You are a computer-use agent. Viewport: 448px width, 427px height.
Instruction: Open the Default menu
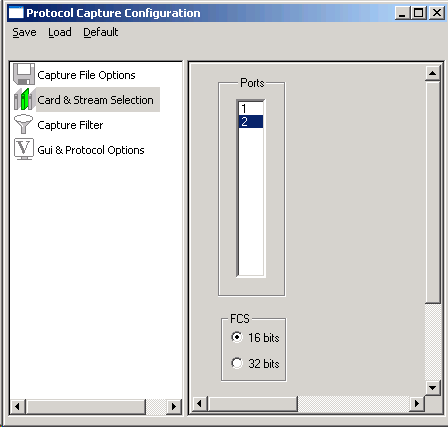[101, 32]
